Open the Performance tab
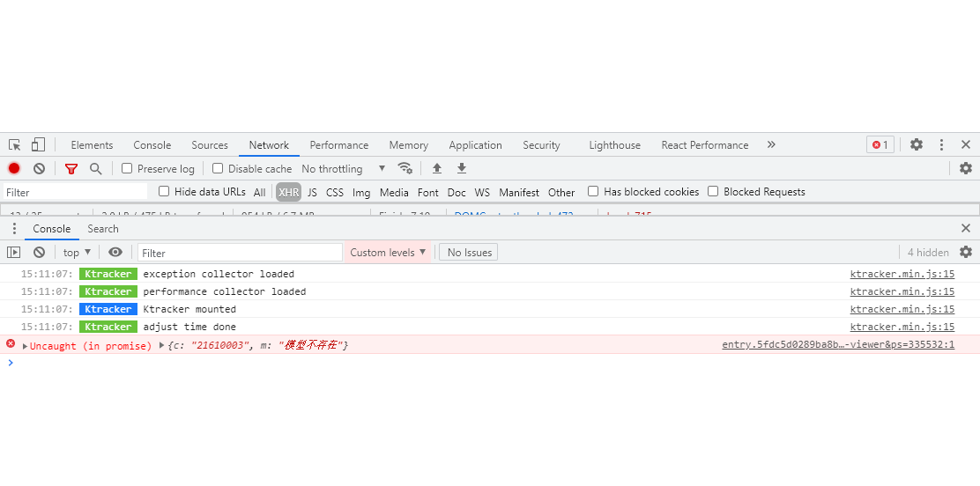This screenshot has width=980, height=486. (338, 145)
